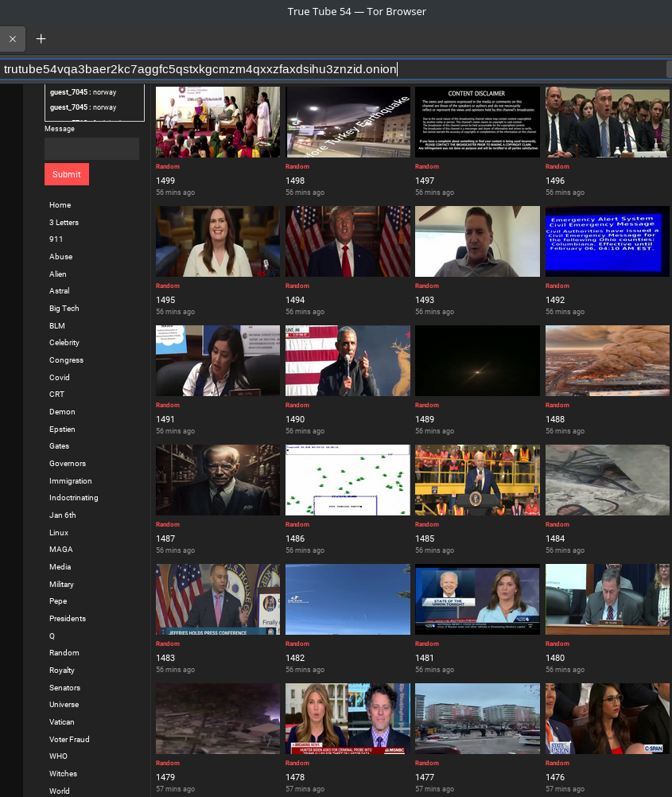The image size is (672, 797).
Task: Go to the Witches category
Action: click(63, 774)
